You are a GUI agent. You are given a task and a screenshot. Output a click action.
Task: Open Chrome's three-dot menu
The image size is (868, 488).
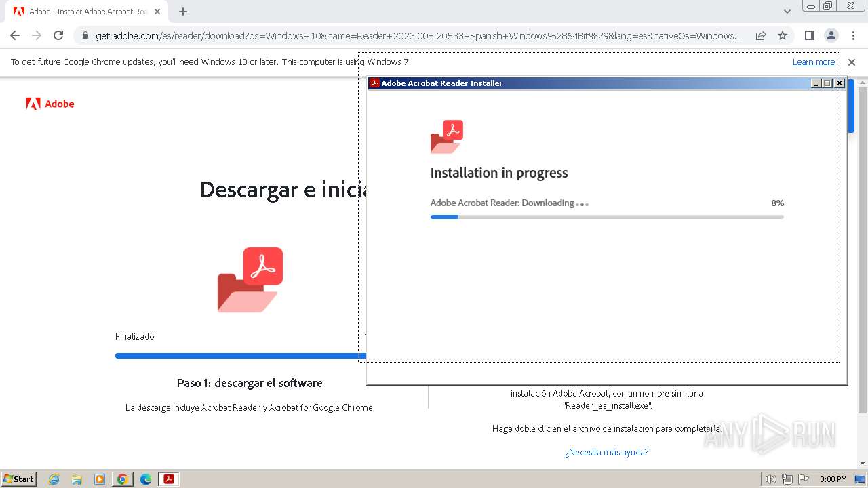coord(852,35)
